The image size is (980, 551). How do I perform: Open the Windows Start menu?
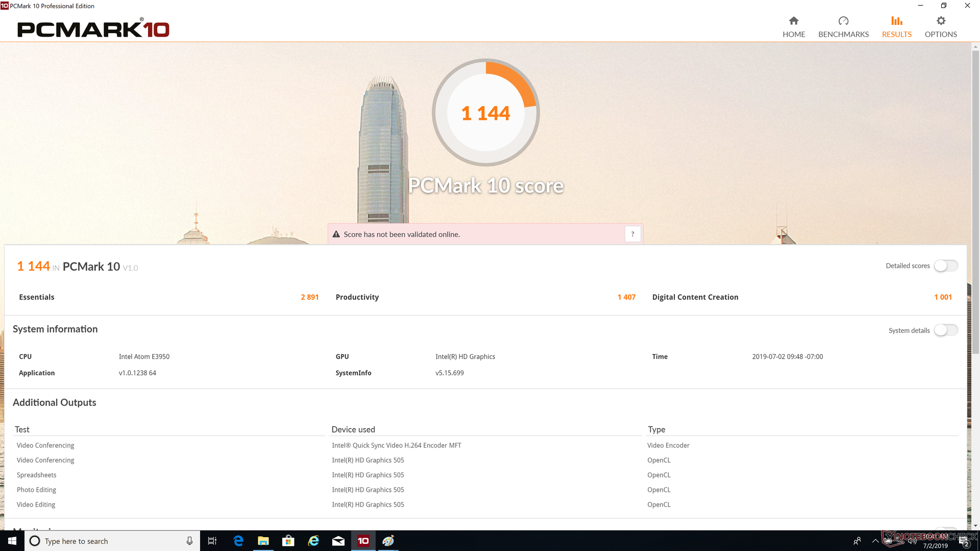click(12, 541)
